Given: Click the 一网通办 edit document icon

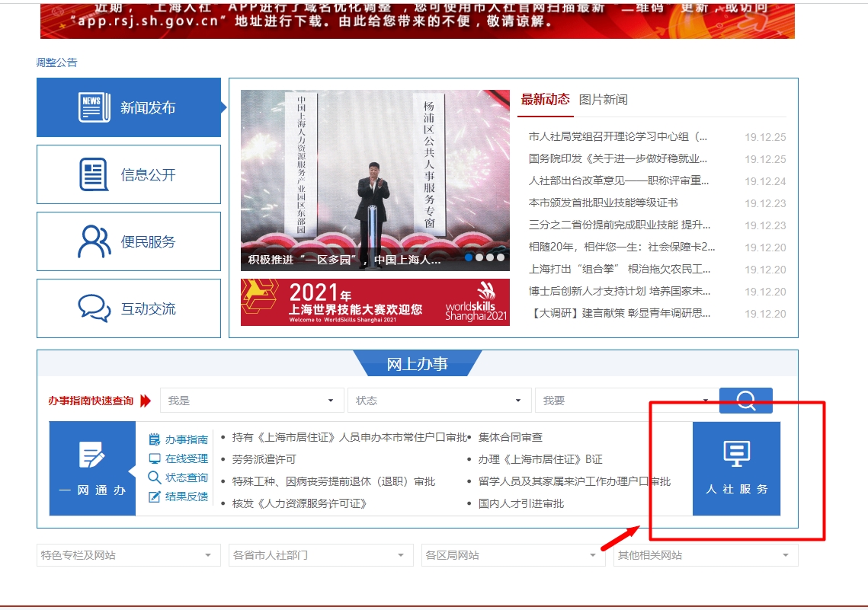Looking at the screenshot, I should point(91,455).
